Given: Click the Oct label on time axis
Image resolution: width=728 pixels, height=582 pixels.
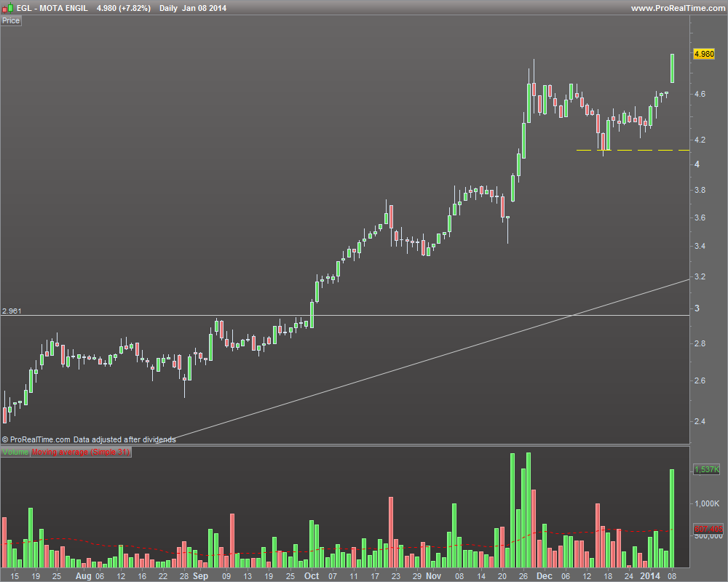Looking at the screenshot, I should (312, 576).
